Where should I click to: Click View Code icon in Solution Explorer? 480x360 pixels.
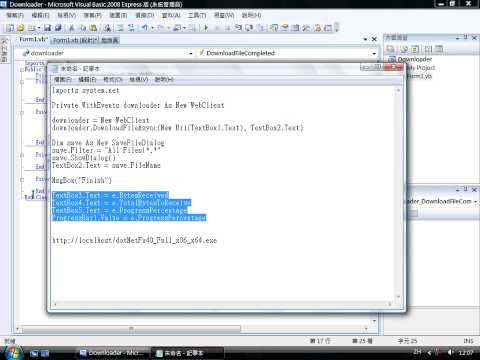(428, 49)
